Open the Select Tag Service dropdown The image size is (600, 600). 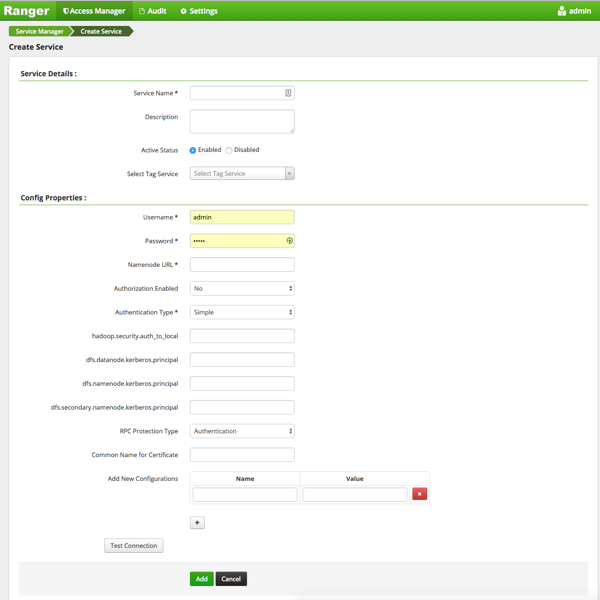242,173
